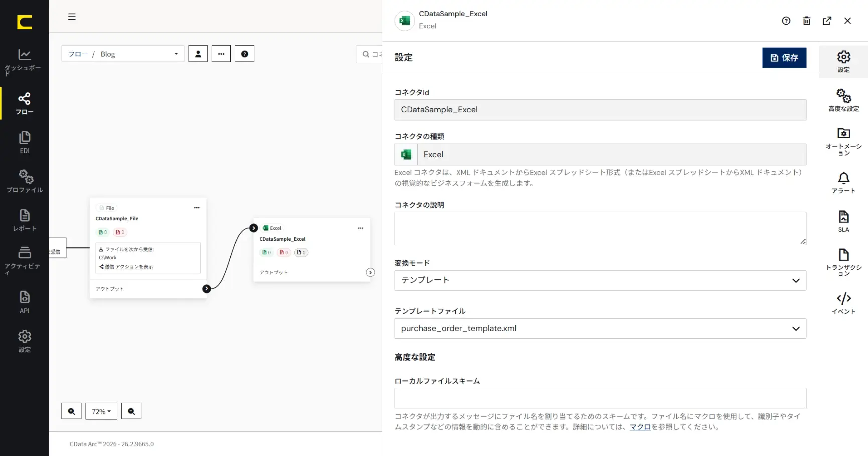The height and width of the screenshot is (456, 868).
Task: Switch to the イベント tab
Action: 844,303
